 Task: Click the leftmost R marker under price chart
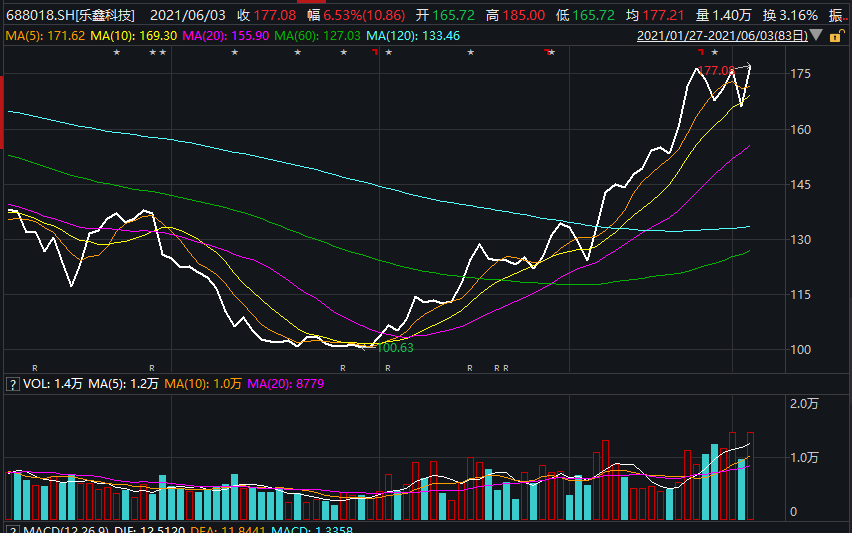click(35, 368)
